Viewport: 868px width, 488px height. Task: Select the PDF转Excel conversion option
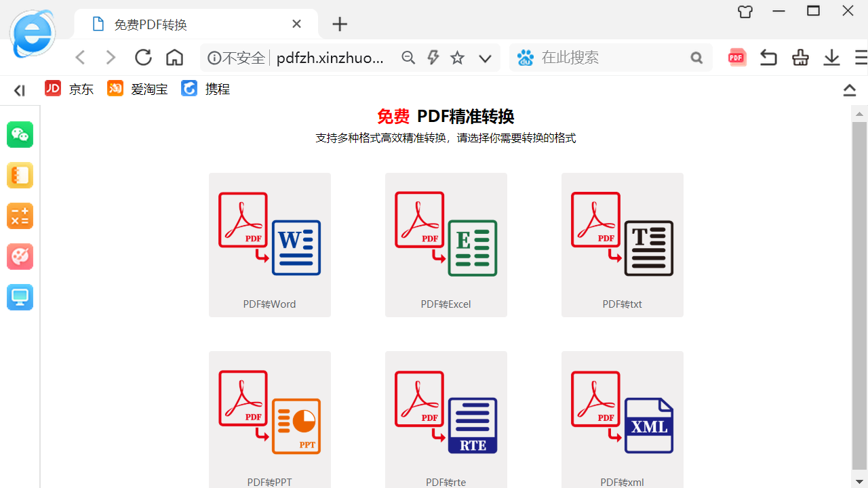pyautogui.click(x=446, y=245)
